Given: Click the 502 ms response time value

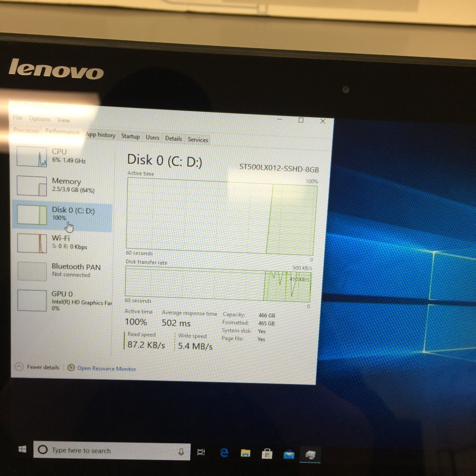Looking at the screenshot, I should [x=176, y=323].
